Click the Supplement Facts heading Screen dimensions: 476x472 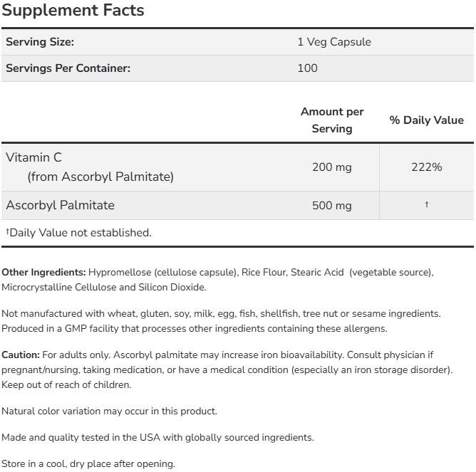coord(73,11)
